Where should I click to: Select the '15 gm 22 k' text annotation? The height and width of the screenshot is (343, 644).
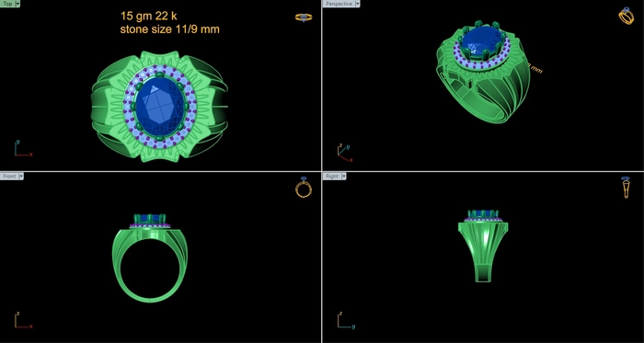click(x=149, y=16)
